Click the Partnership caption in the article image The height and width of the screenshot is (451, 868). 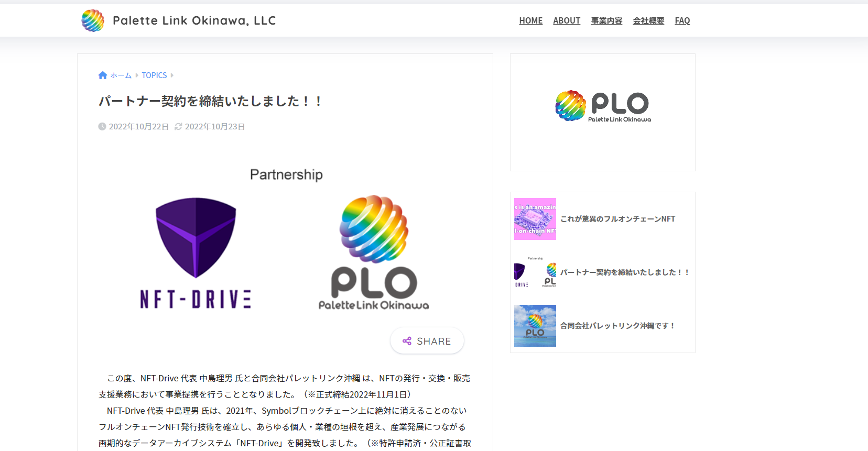click(x=286, y=175)
